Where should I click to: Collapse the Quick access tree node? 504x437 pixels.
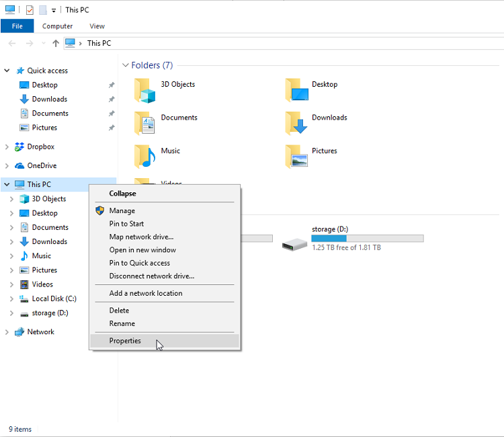[7, 71]
